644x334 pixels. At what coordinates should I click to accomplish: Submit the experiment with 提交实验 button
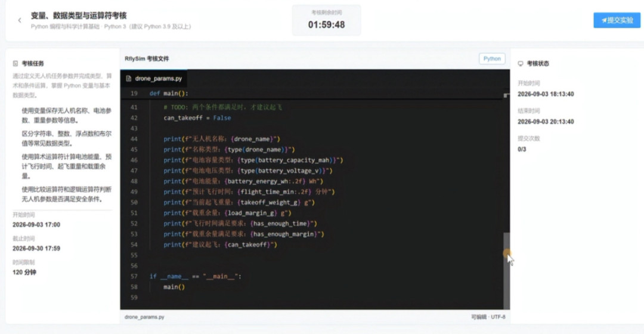617,20
